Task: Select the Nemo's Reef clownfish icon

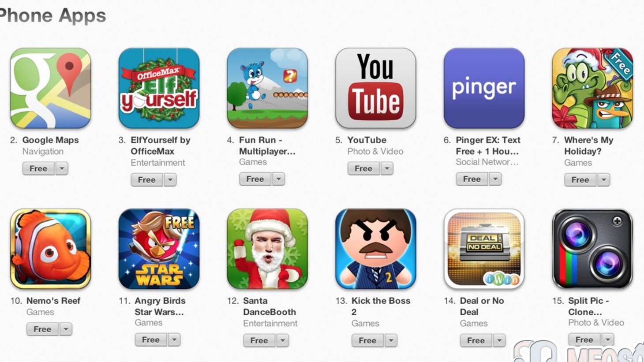Action: pos(51,249)
